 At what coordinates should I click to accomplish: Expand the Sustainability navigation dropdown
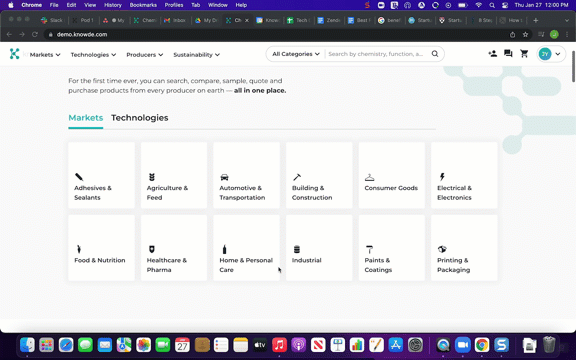click(197, 55)
